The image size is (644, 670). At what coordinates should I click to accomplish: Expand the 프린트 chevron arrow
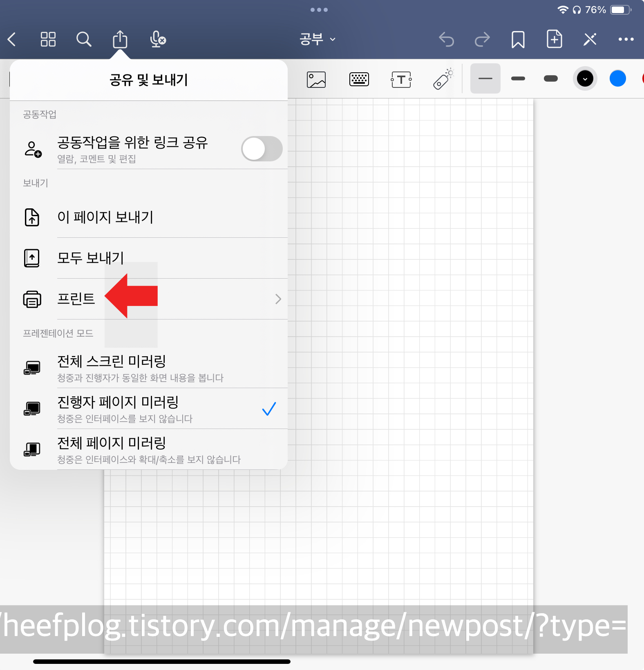tap(278, 299)
